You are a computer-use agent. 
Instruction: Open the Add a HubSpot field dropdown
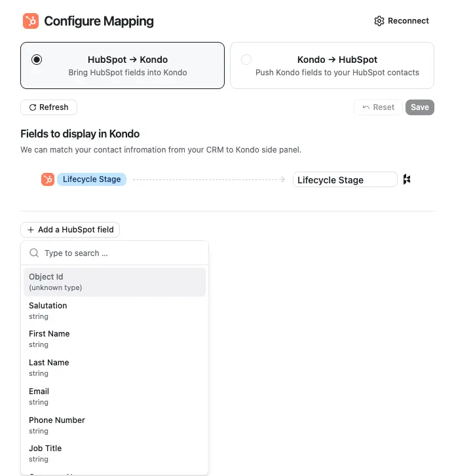(x=70, y=230)
